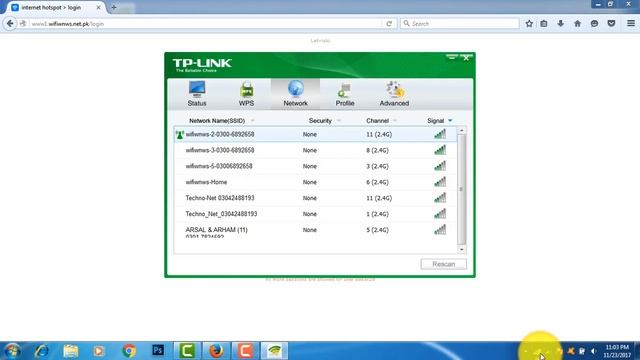Image resolution: width=640 pixels, height=360 pixels.
Task: Click channel 8 (2.4G) cell
Action: coord(377,150)
